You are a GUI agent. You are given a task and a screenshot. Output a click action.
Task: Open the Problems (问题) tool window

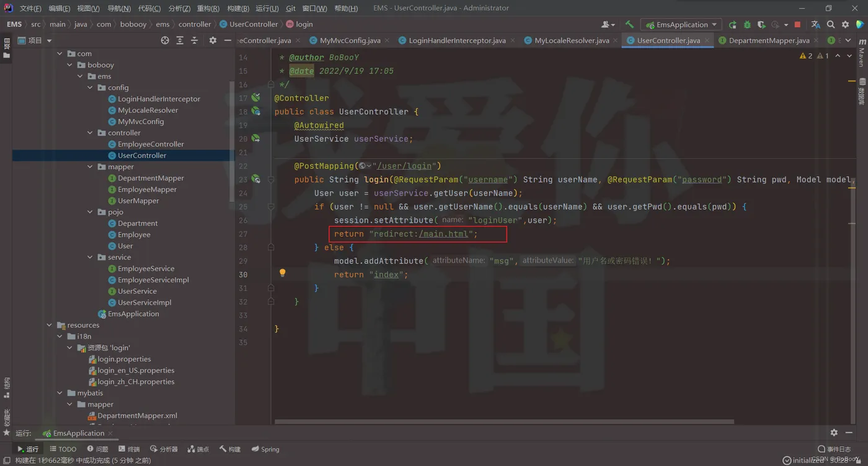click(97, 449)
